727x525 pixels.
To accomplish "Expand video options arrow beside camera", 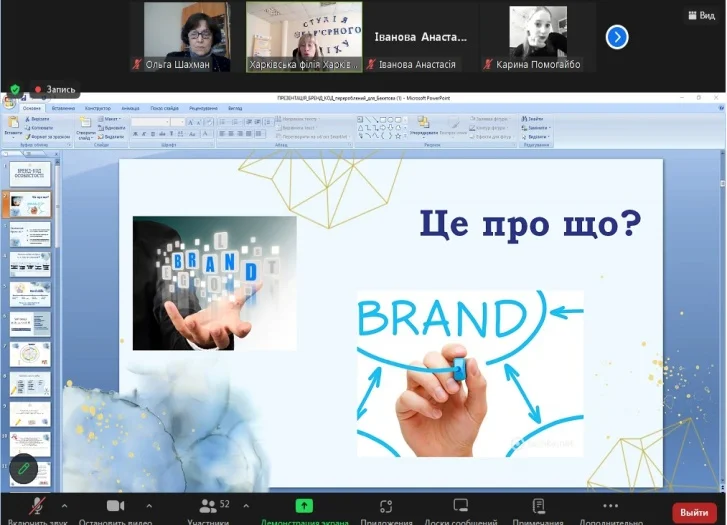I will click(149, 505).
